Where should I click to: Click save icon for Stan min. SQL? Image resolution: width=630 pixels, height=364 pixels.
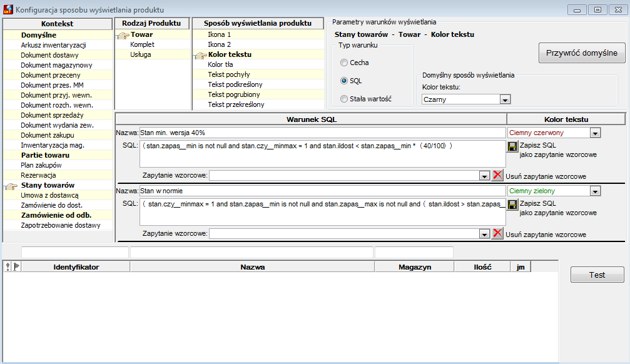point(512,146)
